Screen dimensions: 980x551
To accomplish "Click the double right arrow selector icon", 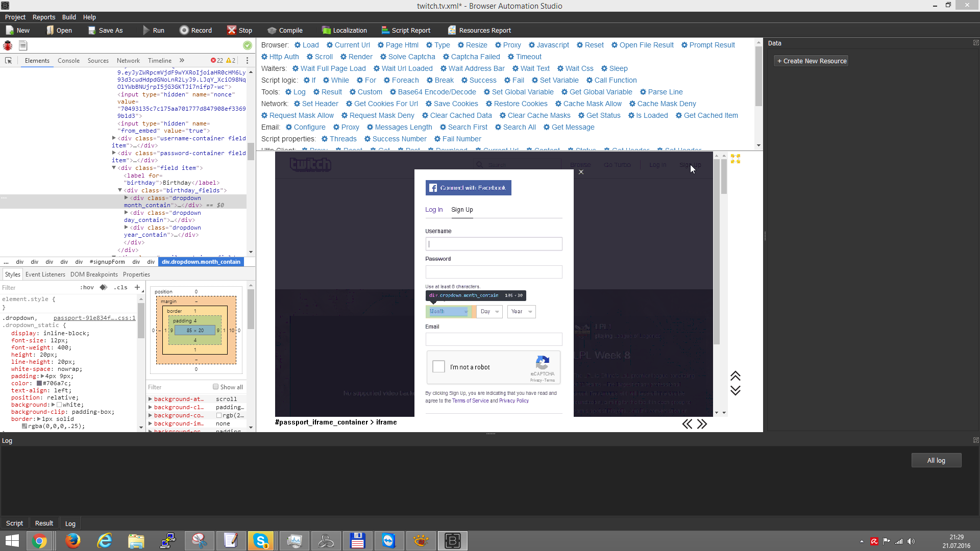I will [702, 424].
